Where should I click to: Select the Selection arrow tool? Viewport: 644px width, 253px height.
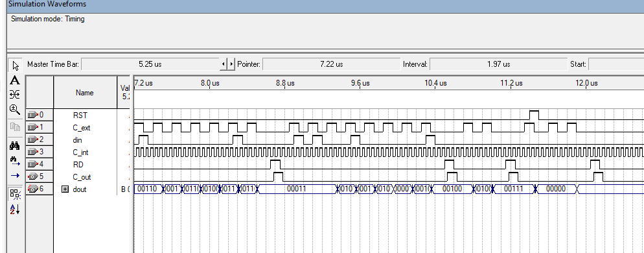[16, 66]
